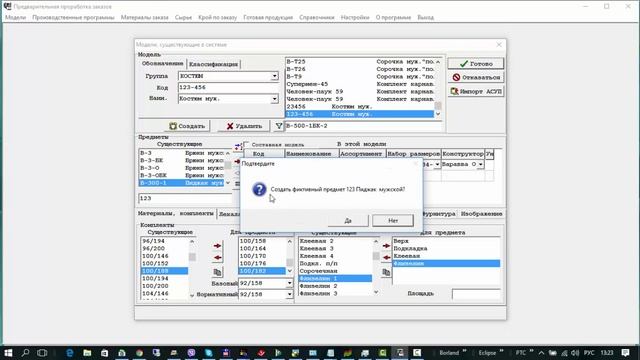Select the Человек-паук 59 first row

[360, 91]
